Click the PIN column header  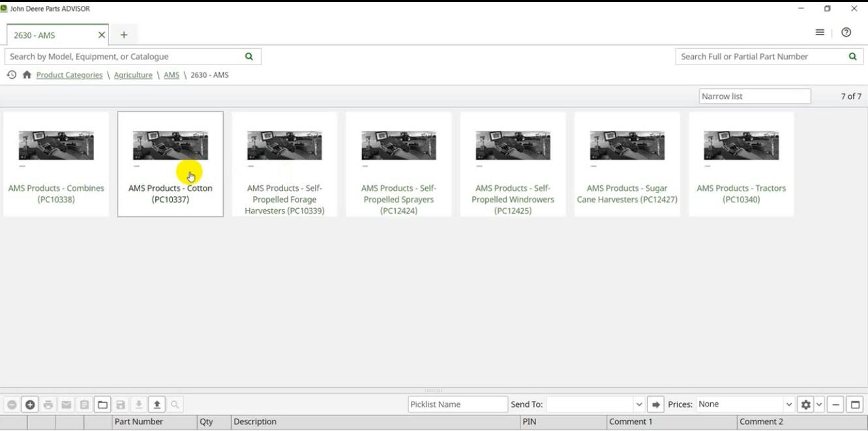563,423
